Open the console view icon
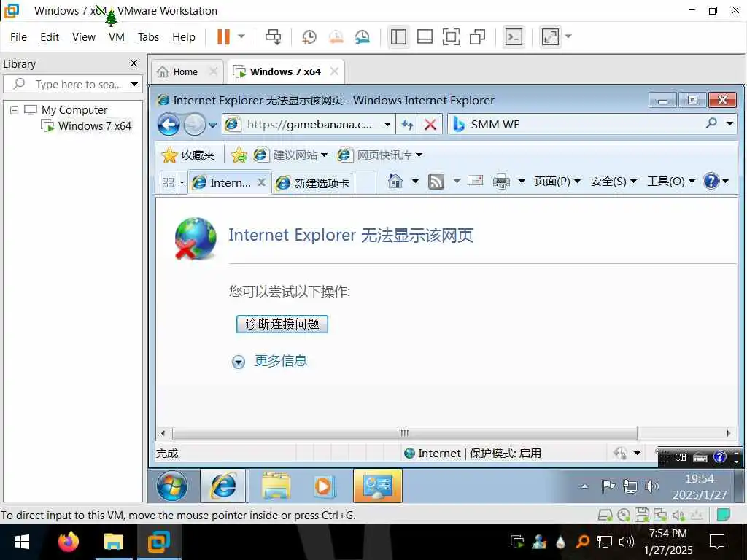The width and height of the screenshot is (747, 560). pyautogui.click(x=514, y=36)
